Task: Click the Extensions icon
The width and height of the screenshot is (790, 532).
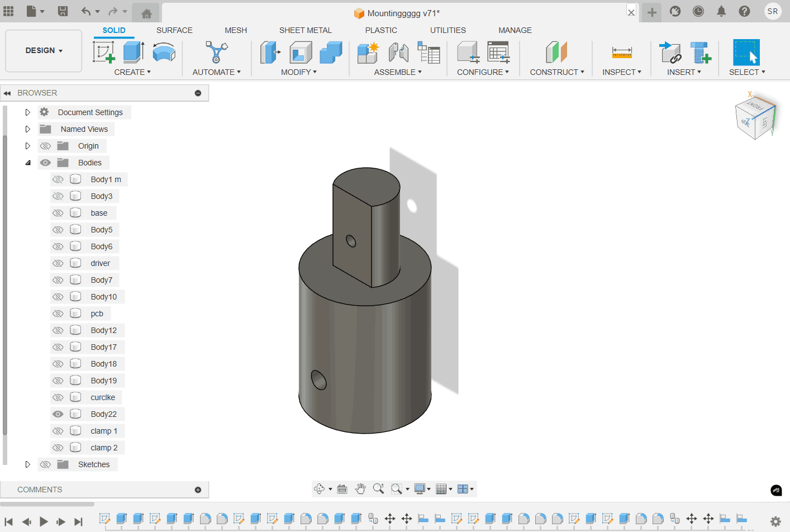Action: coord(675,11)
